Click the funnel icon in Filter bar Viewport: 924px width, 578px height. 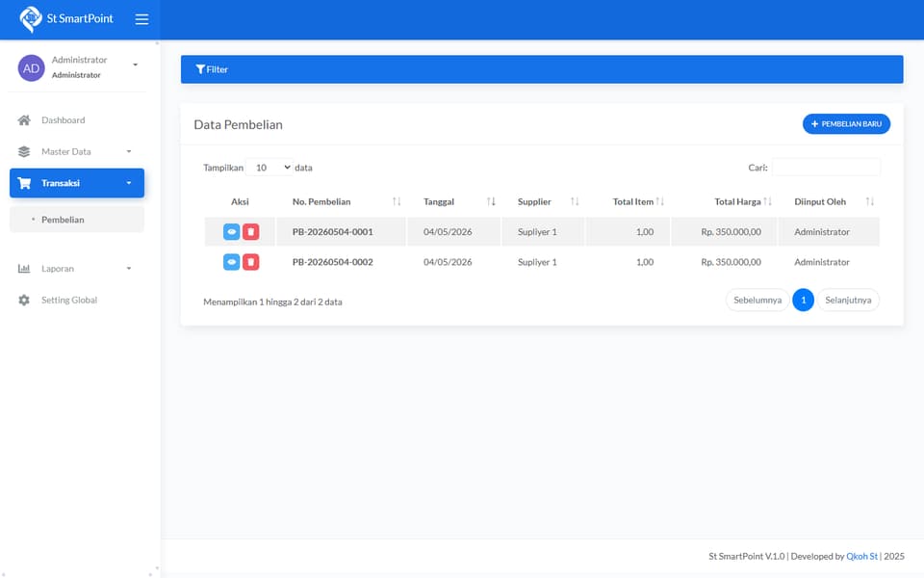point(200,69)
